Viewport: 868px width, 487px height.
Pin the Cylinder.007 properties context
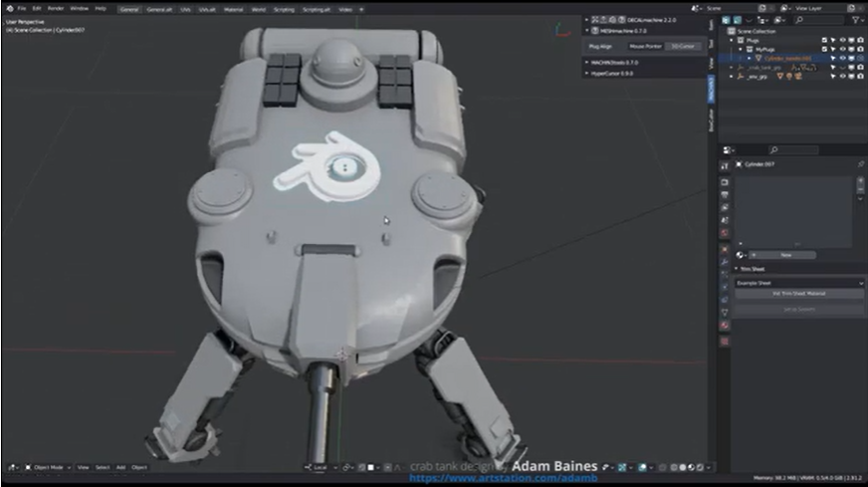[860, 164]
